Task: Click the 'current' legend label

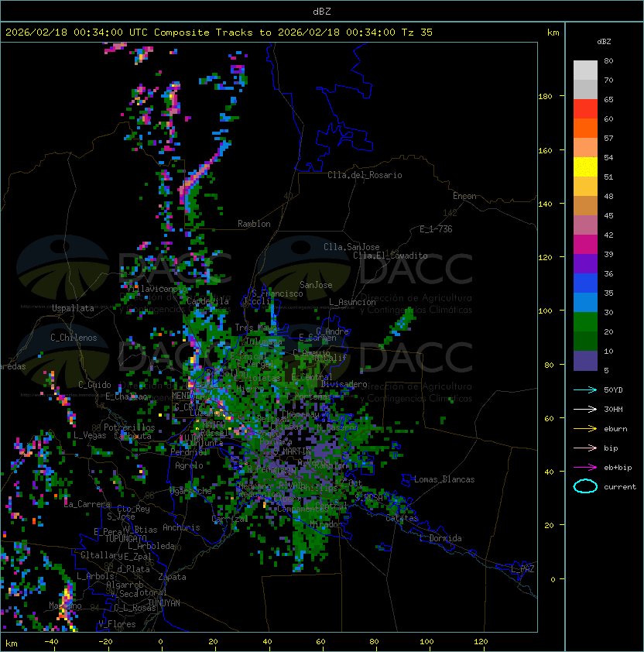Action: tap(620, 486)
